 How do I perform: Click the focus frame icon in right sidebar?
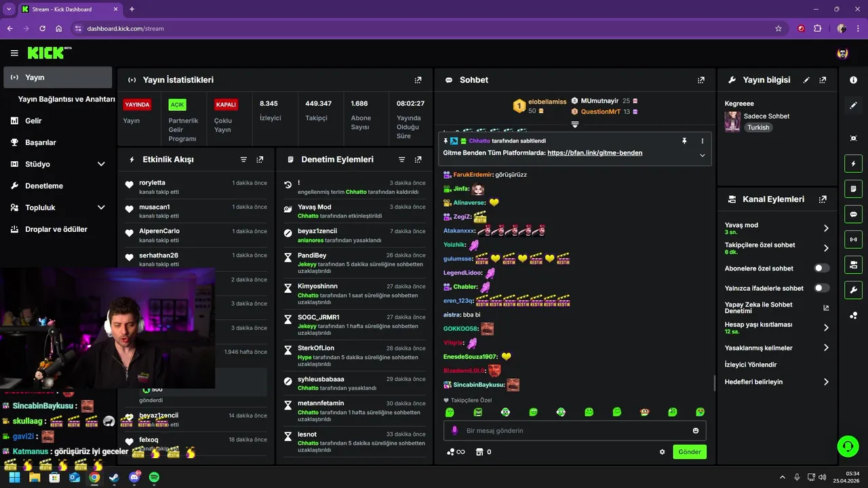click(853, 138)
